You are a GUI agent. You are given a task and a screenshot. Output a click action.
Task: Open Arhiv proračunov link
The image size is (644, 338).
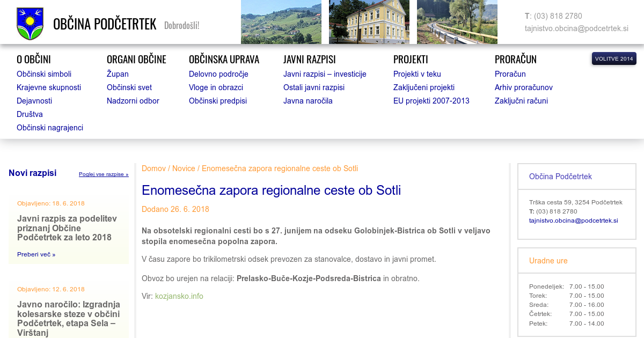tap(523, 87)
